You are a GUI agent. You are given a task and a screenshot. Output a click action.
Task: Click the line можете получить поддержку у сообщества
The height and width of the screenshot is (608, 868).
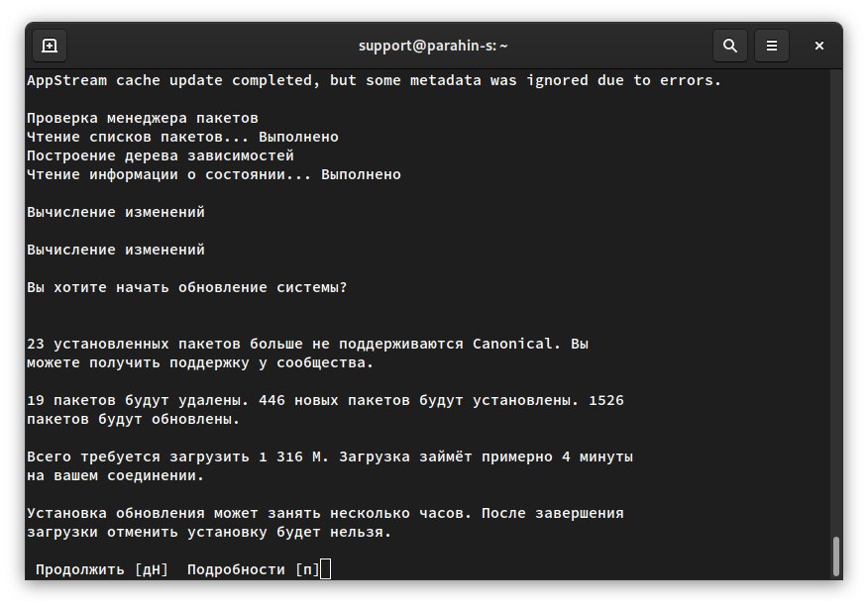pos(200,362)
